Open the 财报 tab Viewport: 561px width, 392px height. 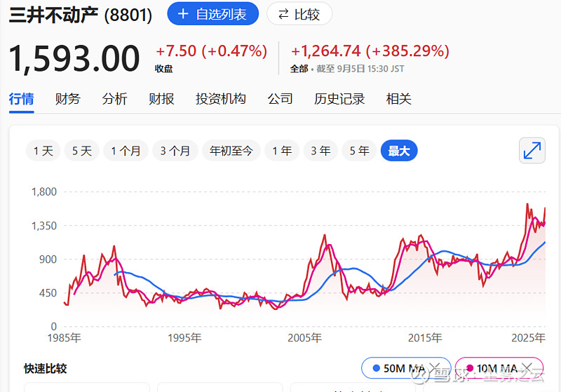(x=161, y=99)
